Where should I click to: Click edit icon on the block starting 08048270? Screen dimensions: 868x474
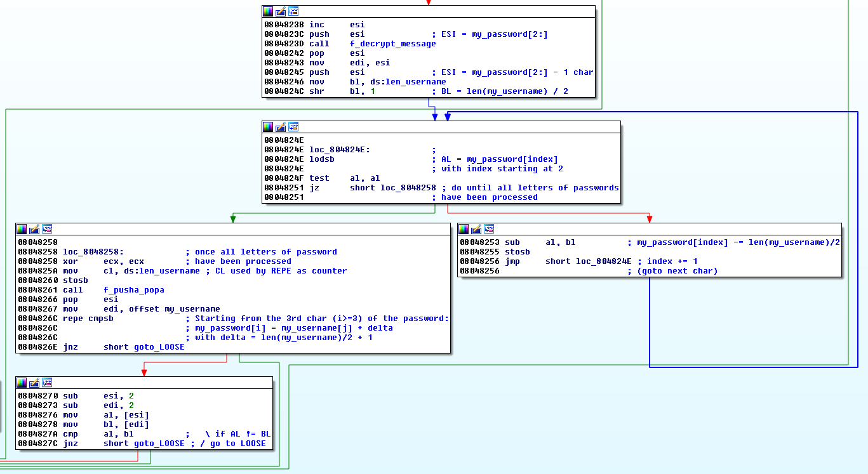34,383
